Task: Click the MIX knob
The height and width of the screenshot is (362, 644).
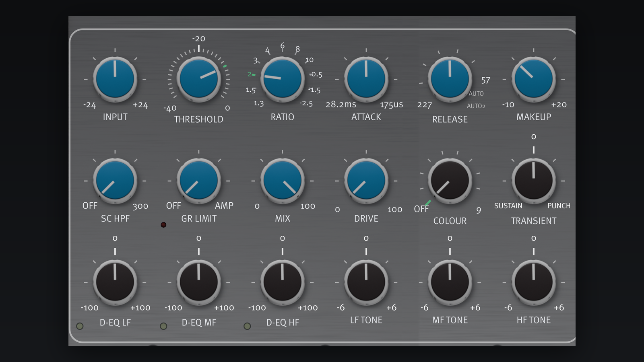Action: [x=283, y=181]
